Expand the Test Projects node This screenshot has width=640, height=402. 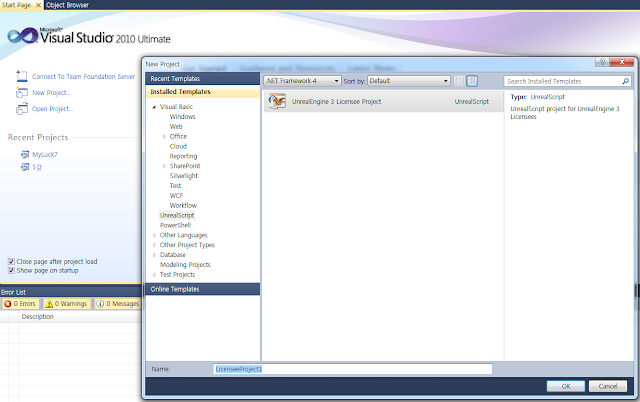pyautogui.click(x=154, y=275)
